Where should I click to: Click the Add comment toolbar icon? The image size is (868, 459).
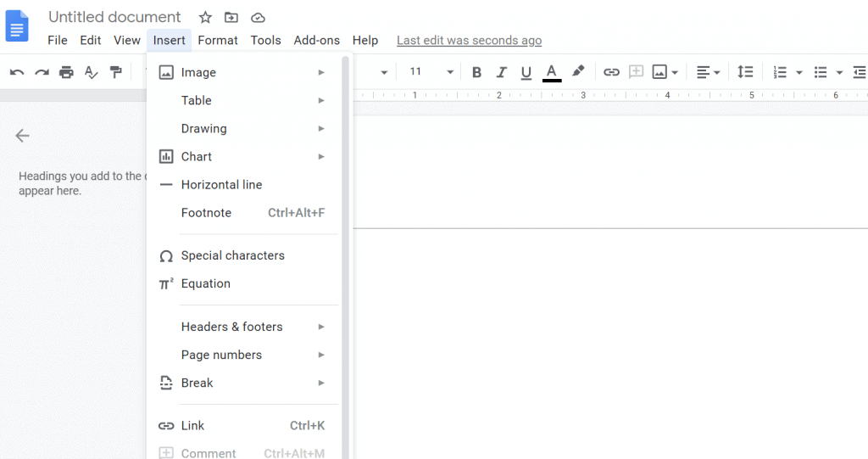tap(636, 71)
